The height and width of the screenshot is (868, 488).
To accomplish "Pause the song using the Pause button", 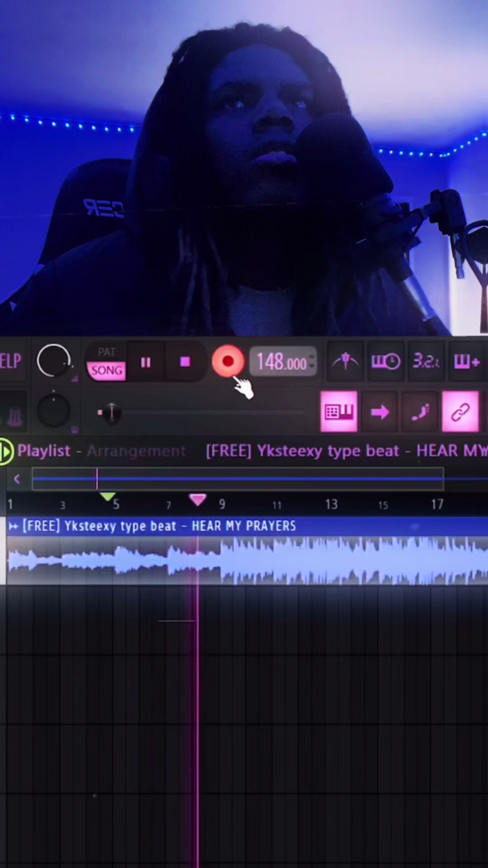I will [x=145, y=362].
